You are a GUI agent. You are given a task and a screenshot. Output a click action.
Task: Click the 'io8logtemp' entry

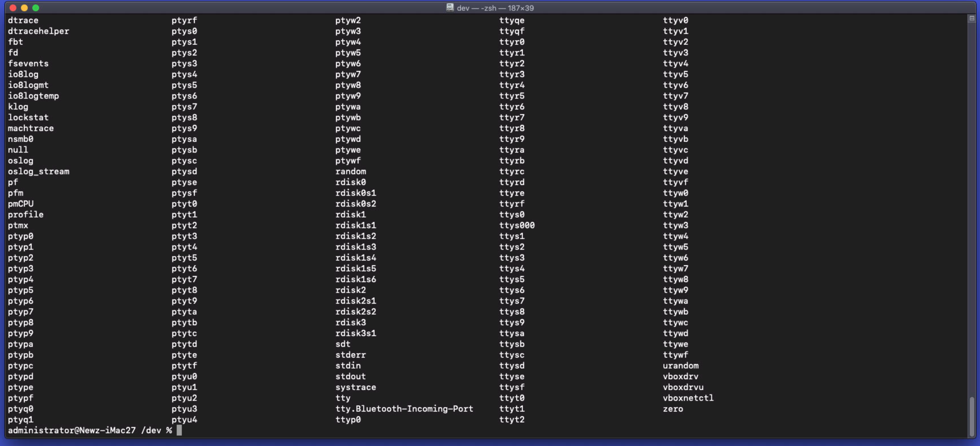(33, 96)
